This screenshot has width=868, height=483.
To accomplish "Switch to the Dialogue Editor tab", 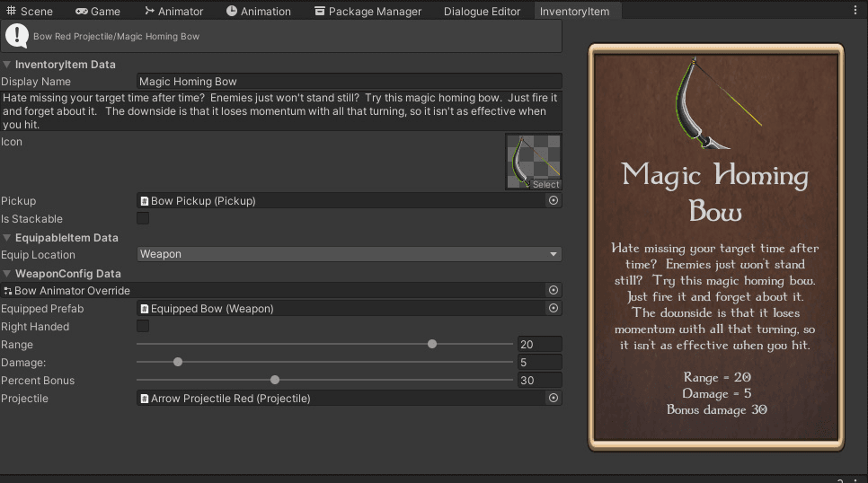I will click(482, 11).
